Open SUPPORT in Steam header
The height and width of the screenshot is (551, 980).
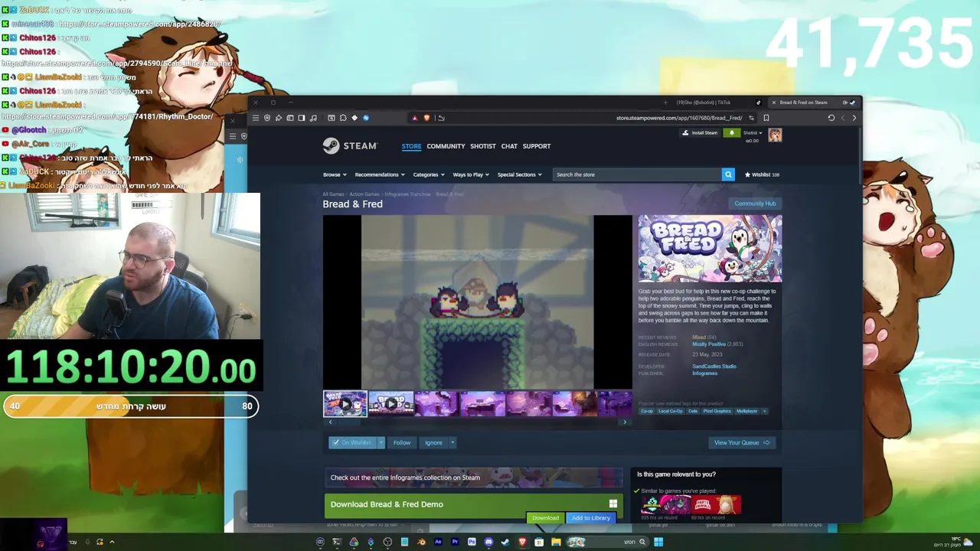[x=537, y=146]
